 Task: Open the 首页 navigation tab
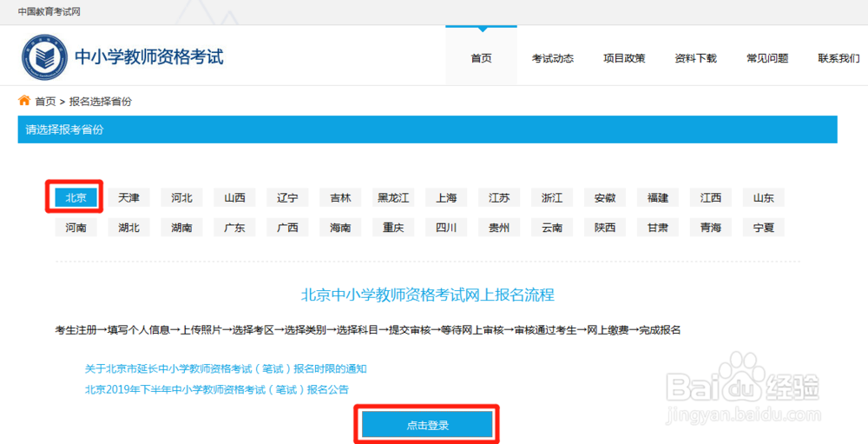point(481,58)
